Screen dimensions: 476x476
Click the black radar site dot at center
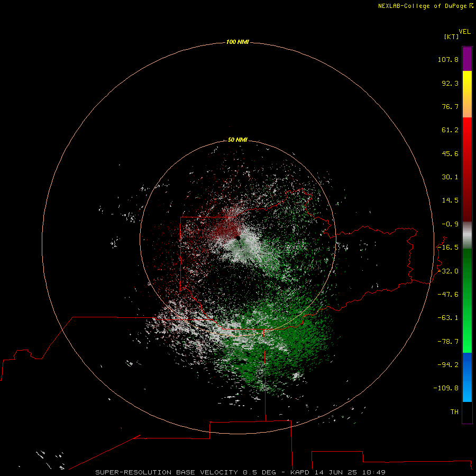[238, 237]
